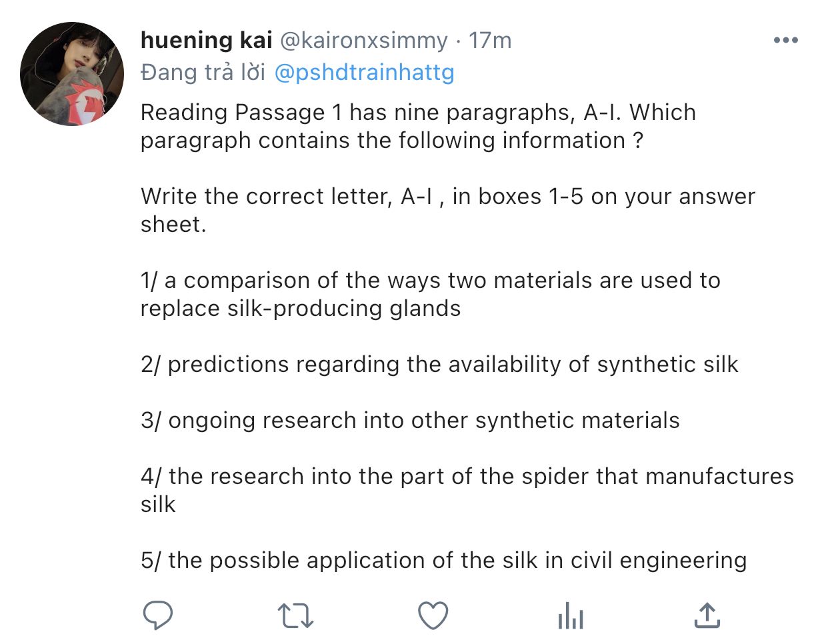
Task: Click the 17m timestamp
Action: pos(490,40)
